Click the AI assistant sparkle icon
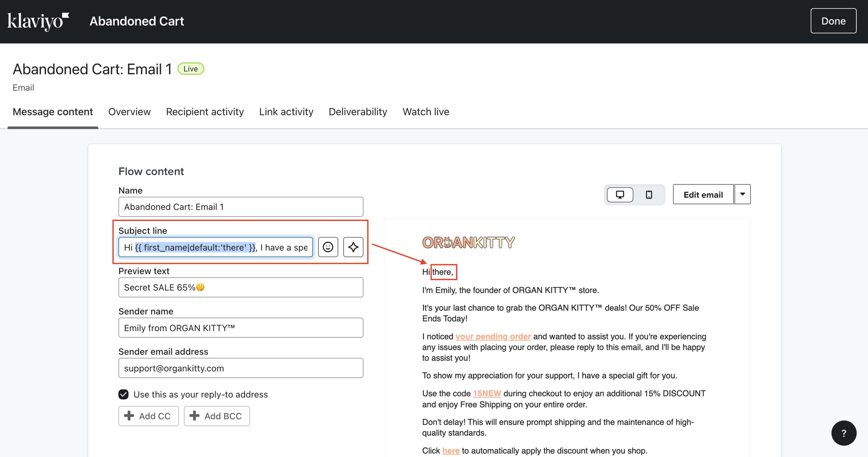The height and width of the screenshot is (457, 868). (353, 247)
